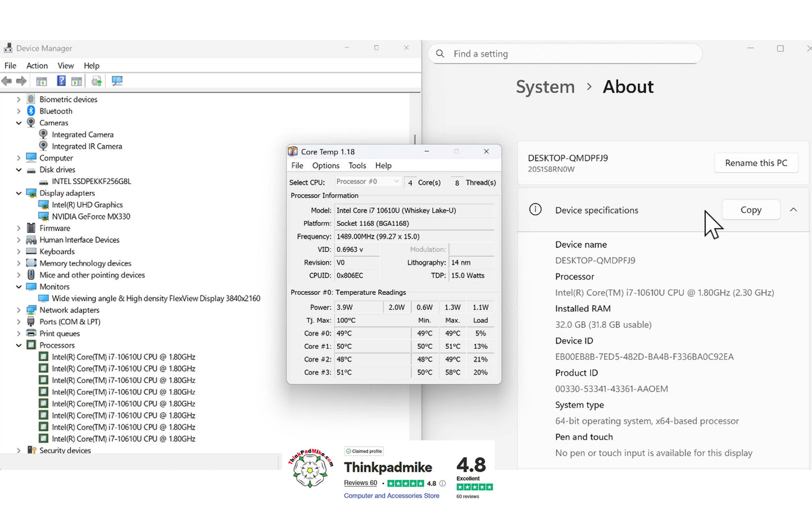Open File menu in Core Temp
Viewport: 812px width, 510px height.
297,166
